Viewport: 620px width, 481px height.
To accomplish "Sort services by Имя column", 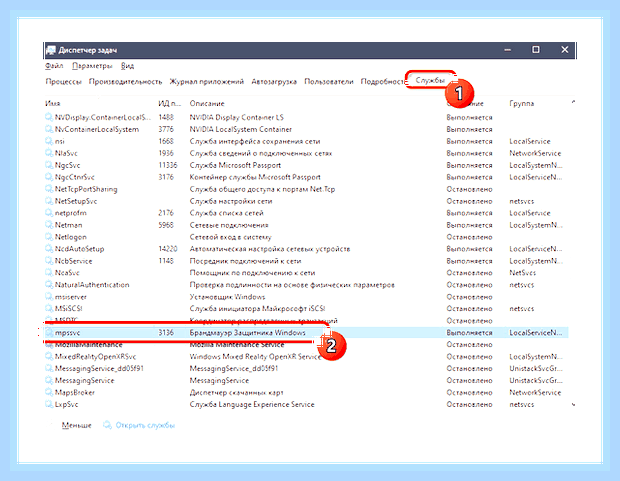I will 53,104.
